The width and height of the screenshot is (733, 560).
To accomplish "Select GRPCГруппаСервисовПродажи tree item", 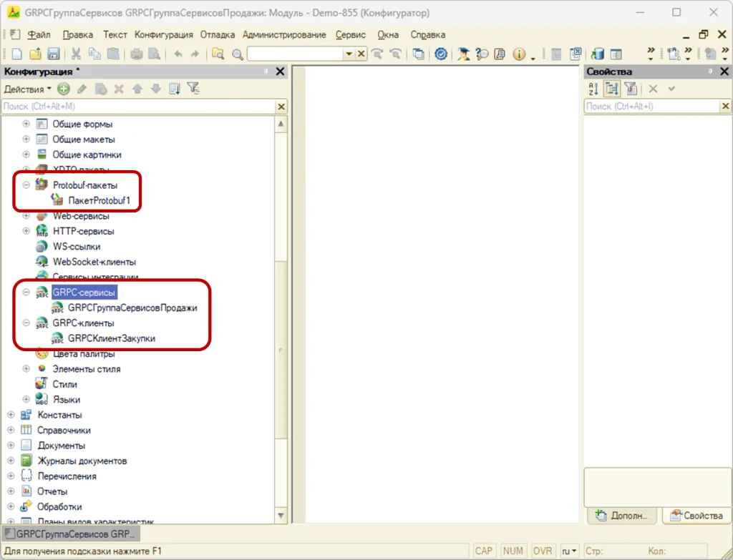I will (132, 308).
